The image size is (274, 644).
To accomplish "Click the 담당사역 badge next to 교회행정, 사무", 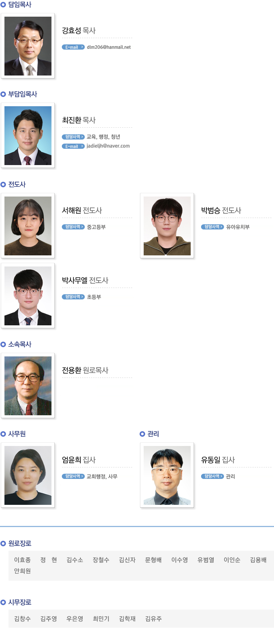I will pyautogui.click(x=73, y=476).
